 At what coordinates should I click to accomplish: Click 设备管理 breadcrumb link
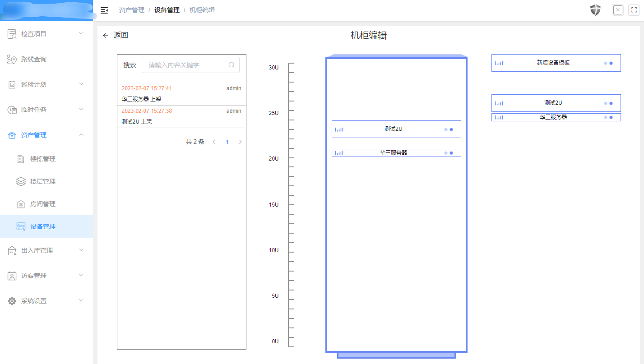tap(167, 10)
